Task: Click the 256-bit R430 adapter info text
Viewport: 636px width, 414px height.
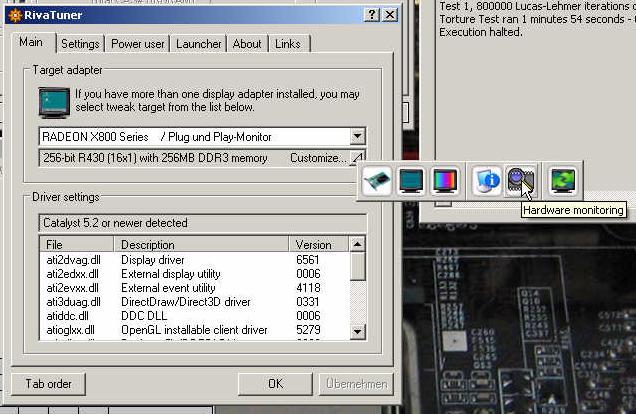Action: 155,158
